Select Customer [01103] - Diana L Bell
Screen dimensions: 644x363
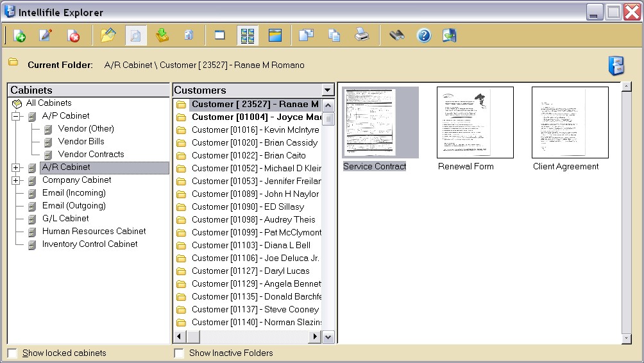point(251,245)
